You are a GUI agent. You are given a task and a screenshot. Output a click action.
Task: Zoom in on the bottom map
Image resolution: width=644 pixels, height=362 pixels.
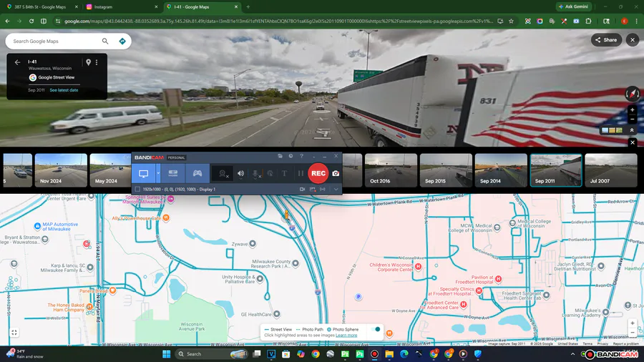point(632,323)
